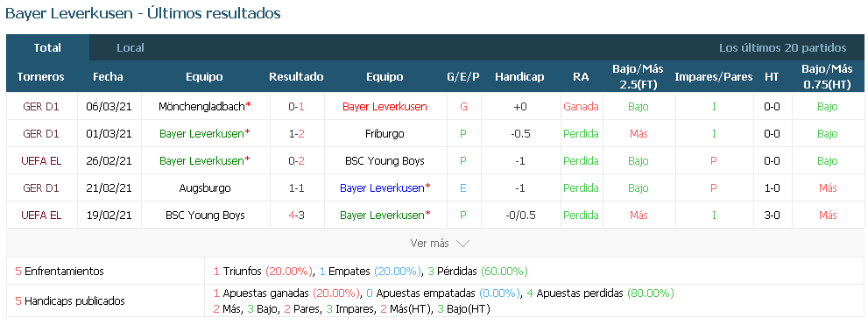The height and width of the screenshot is (325, 868).
Task: Switch to the Local tab
Action: [131, 47]
